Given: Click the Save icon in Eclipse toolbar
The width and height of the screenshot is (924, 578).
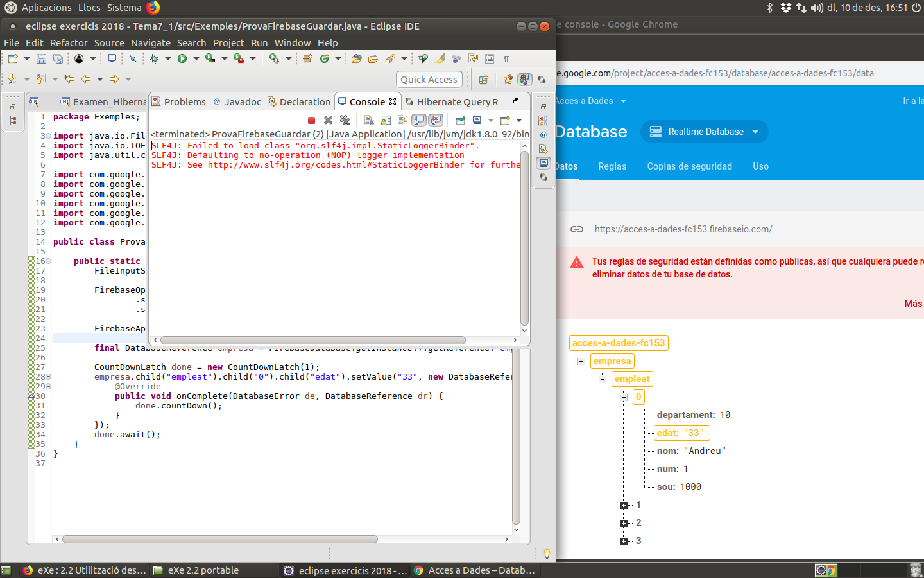Looking at the screenshot, I should click(41, 58).
